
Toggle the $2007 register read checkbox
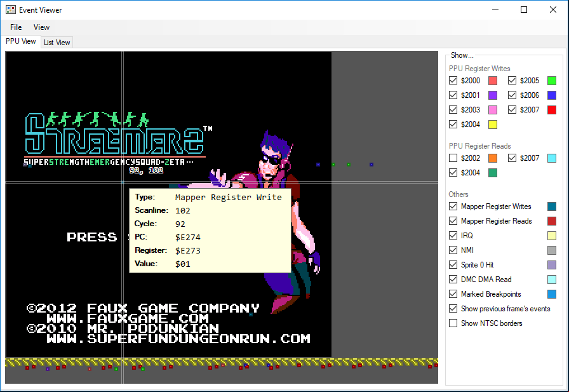[512, 158]
